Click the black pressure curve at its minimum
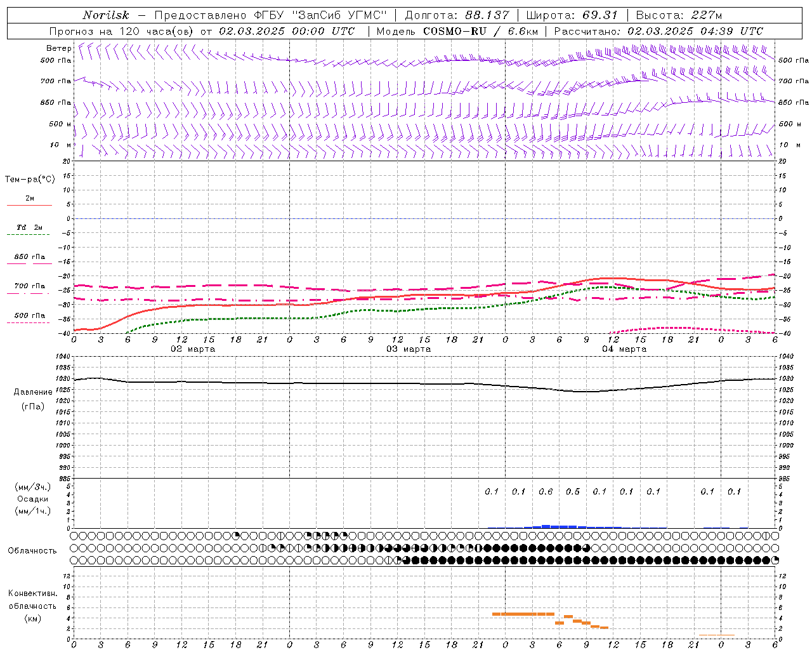Viewport: 812px width, 650px height. 587,392
